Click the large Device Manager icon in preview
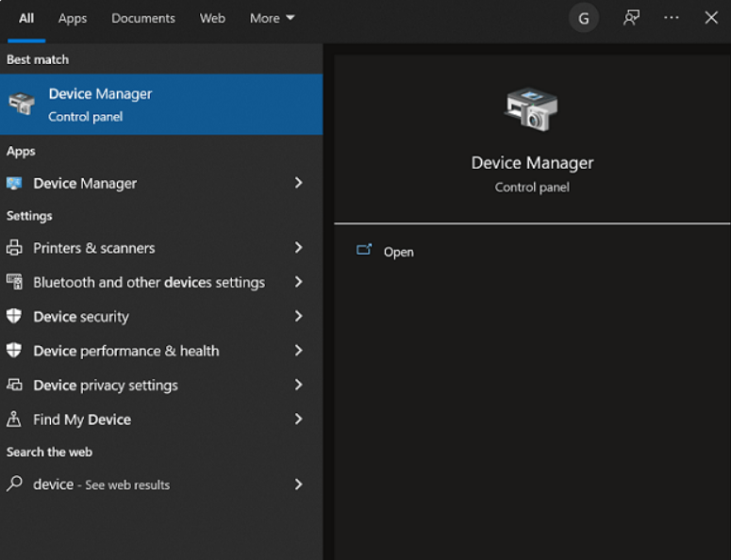Image resolution: width=731 pixels, height=560 pixels. (x=531, y=108)
